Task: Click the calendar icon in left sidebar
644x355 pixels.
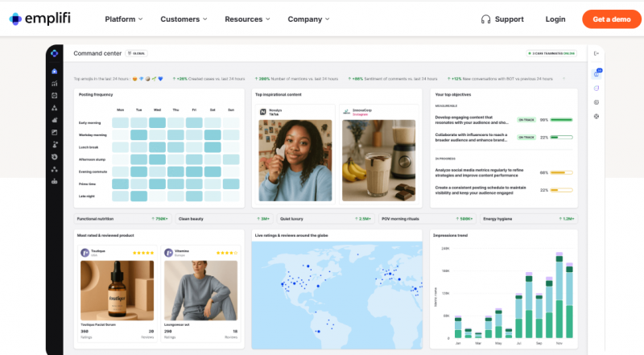Action: (54, 95)
